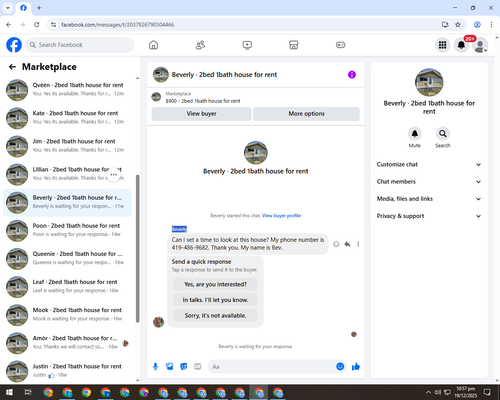The image size is (500, 400).
Task: Reply to Beverly's message arrow icon
Action: (347, 244)
